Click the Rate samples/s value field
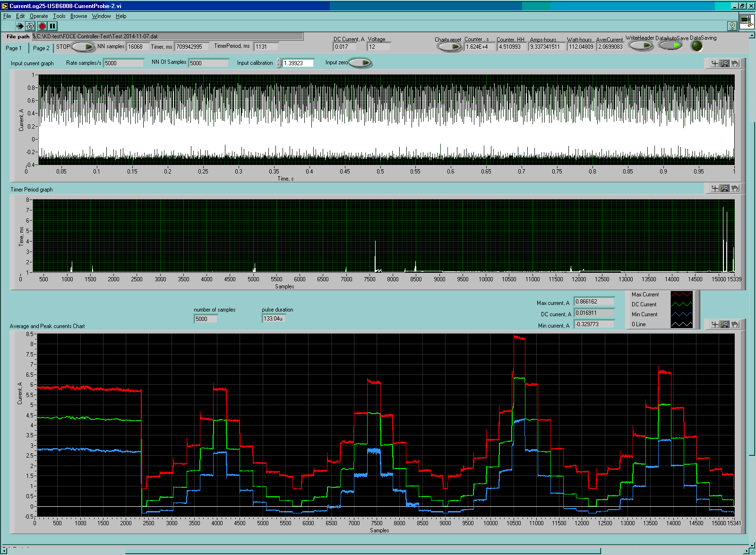 [123, 63]
